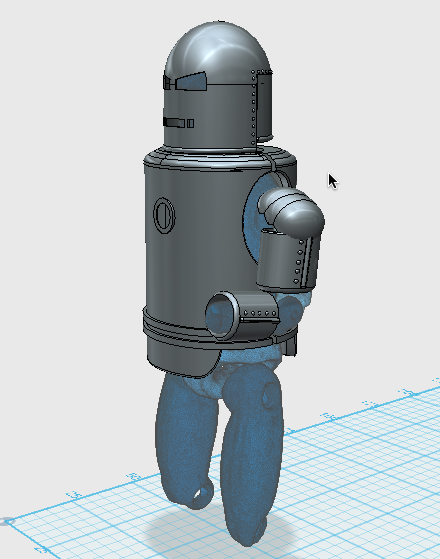Select the blue front leg mesh
The image size is (440, 559).
pos(252,456)
